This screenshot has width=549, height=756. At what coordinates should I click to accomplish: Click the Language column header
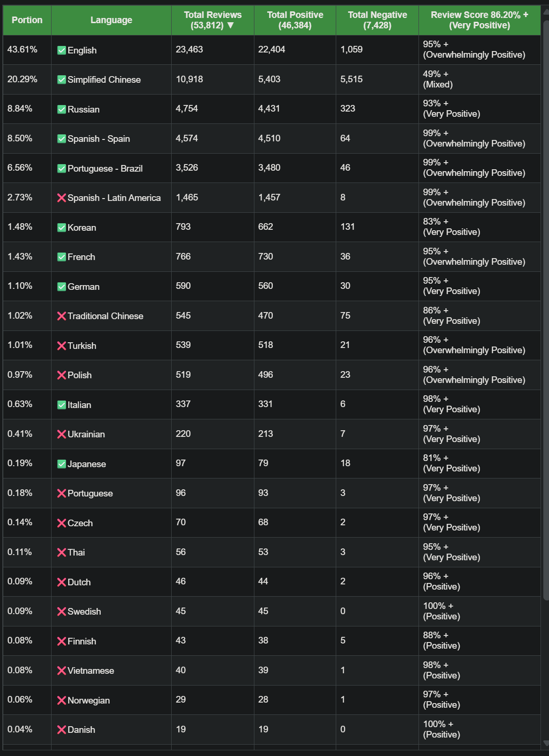click(111, 20)
